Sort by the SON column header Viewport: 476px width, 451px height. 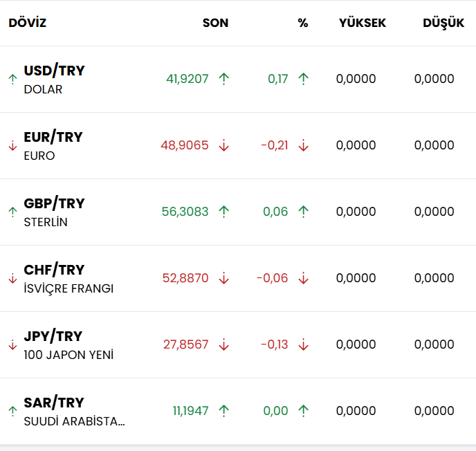[x=215, y=23]
